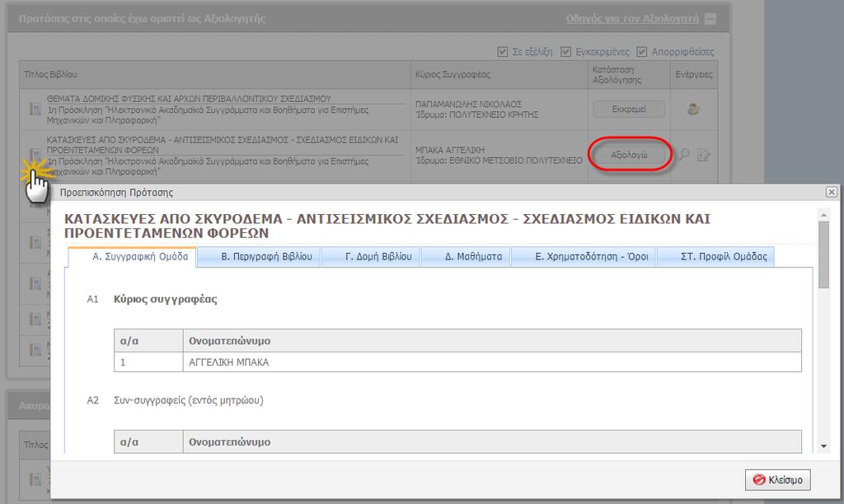Screen dimensions: 844x504
Task: Click the scroll down arrow in preview dialog
Action: tap(823, 446)
